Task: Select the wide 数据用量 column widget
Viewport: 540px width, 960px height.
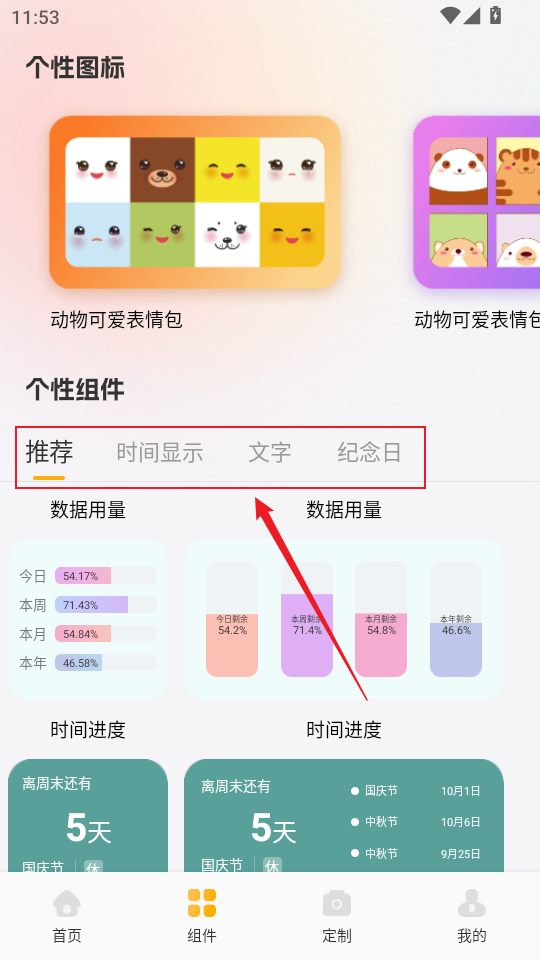Action: (344, 619)
